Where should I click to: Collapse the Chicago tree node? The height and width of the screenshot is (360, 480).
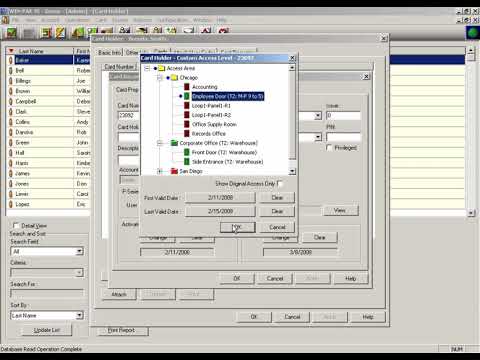[x=160, y=78]
